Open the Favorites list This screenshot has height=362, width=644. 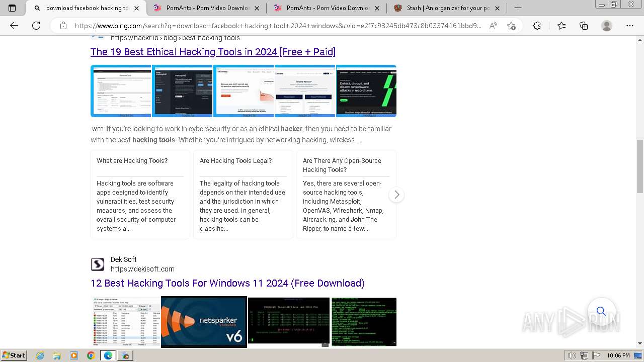(561, 26)
